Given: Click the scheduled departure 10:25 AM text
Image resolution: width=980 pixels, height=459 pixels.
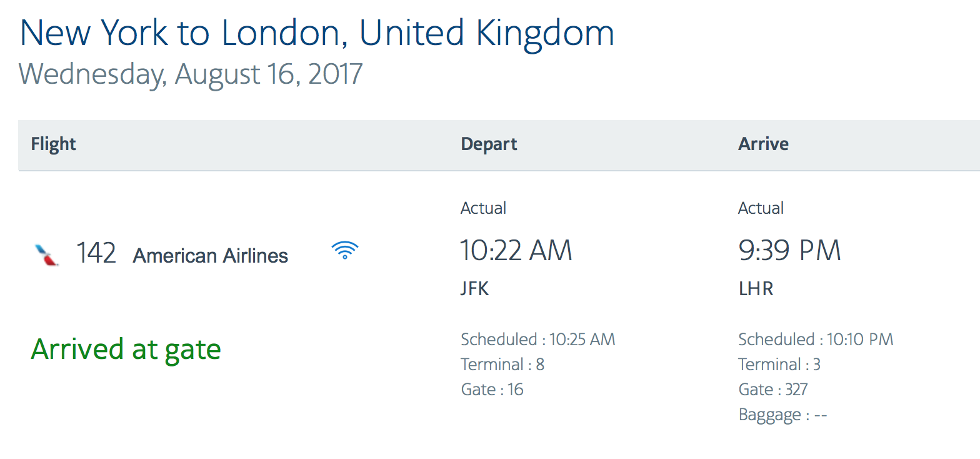Looking at the screenshot, I should click(537, 340).
